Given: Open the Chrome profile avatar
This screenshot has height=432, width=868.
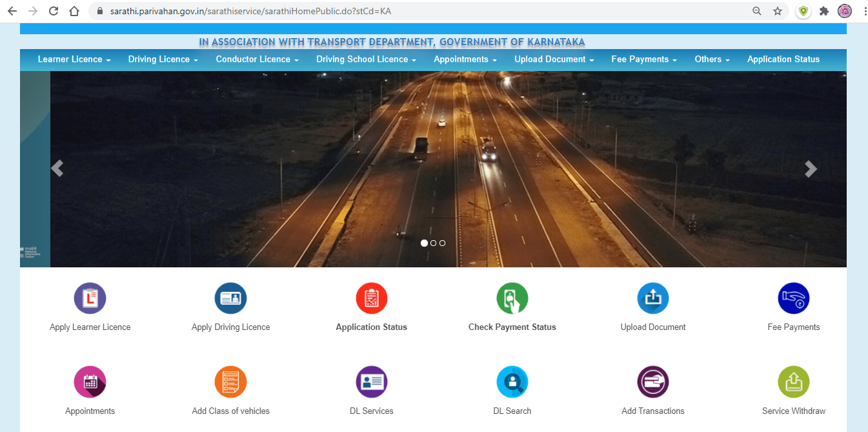Looking at the screenshot, I should (845, 11).
